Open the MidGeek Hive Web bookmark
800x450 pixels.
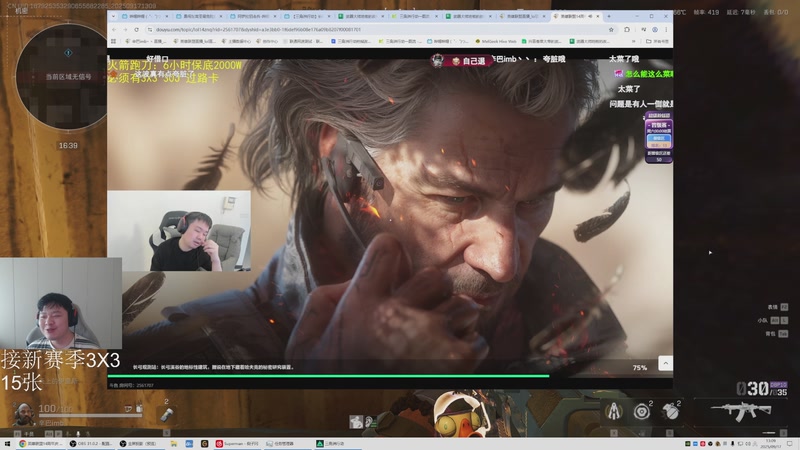pyautogui.click(x=496, y=41)
